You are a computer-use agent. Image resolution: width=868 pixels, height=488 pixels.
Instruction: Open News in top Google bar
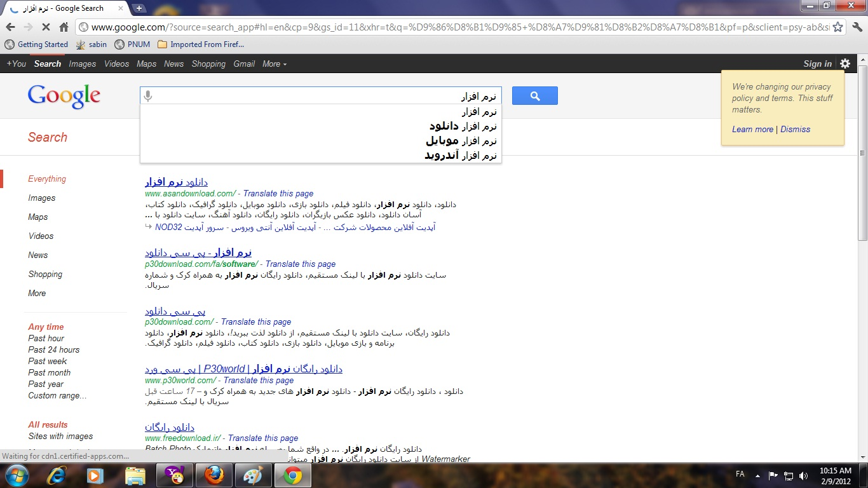pos(173,64)
